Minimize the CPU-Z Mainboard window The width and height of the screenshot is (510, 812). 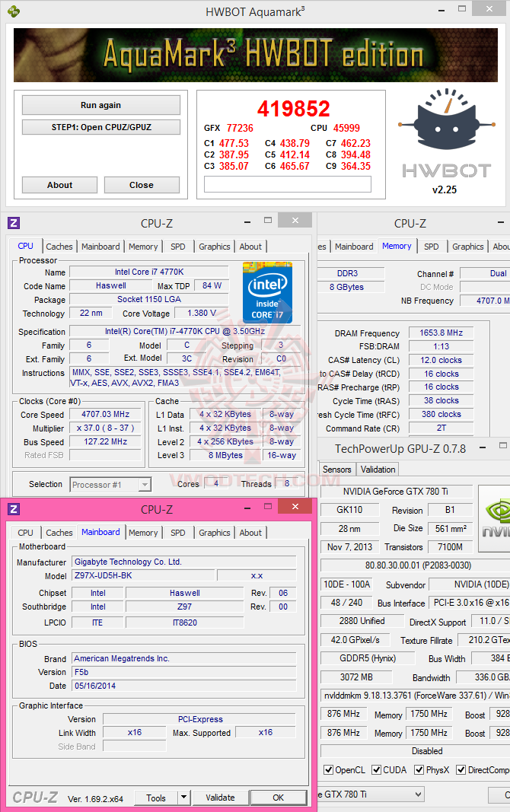[247, 508]
